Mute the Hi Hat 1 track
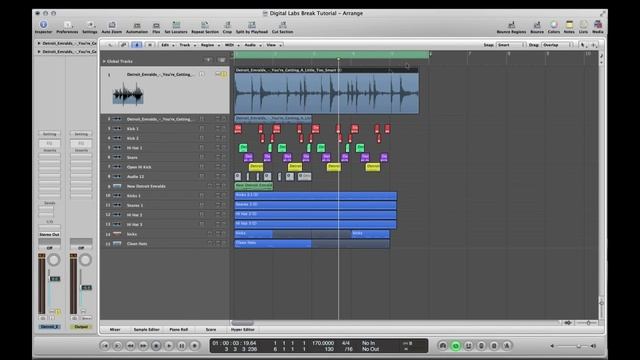The height and width of the screenshot is (360, 640). tap(218, 148)
